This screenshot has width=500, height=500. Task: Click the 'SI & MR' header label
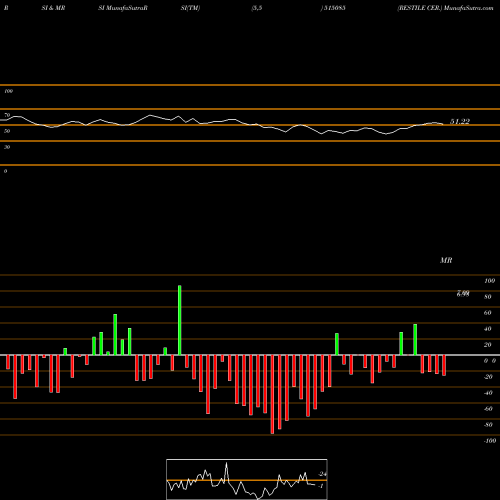click(53, 8)
